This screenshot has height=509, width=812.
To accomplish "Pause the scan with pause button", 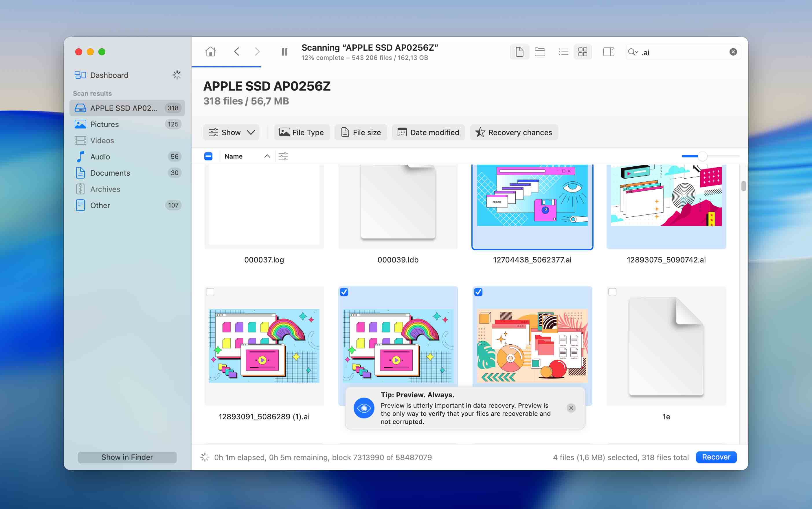I will click(284, 52).
